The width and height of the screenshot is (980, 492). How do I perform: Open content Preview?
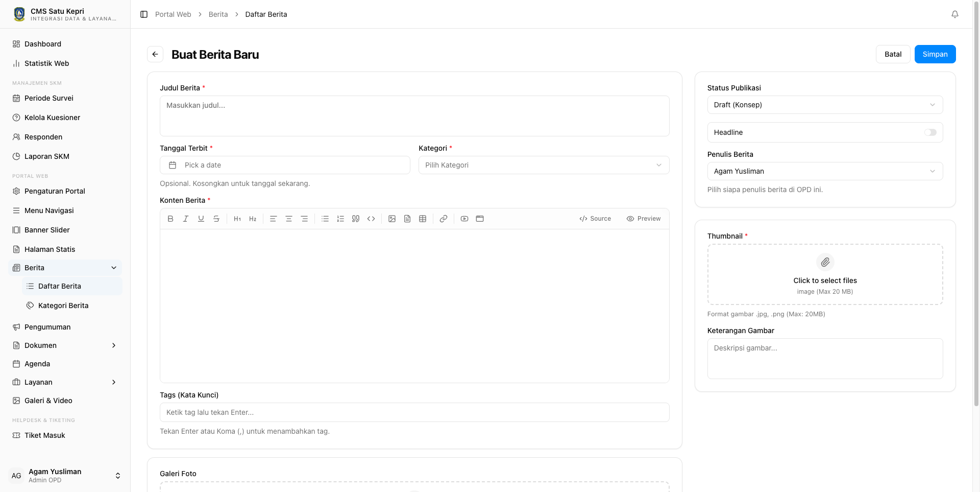[x=644, y=219]
